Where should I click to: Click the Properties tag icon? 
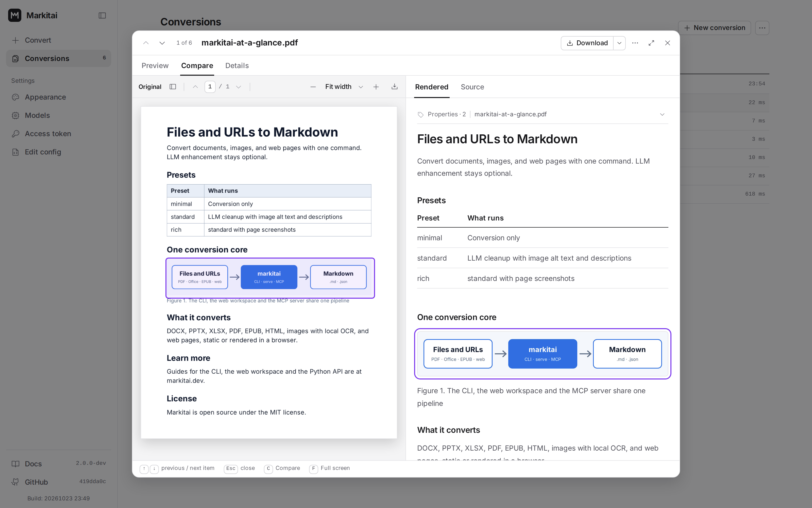click(x=421, y=115)
